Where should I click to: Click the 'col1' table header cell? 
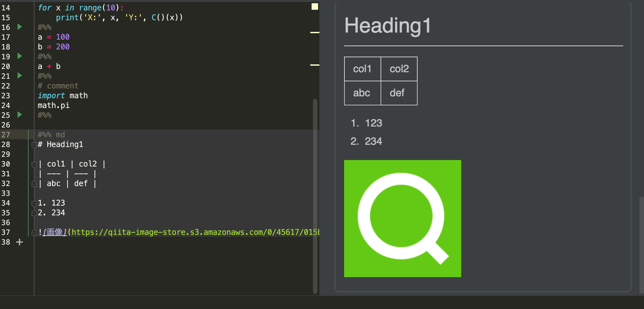pos(363,69)
